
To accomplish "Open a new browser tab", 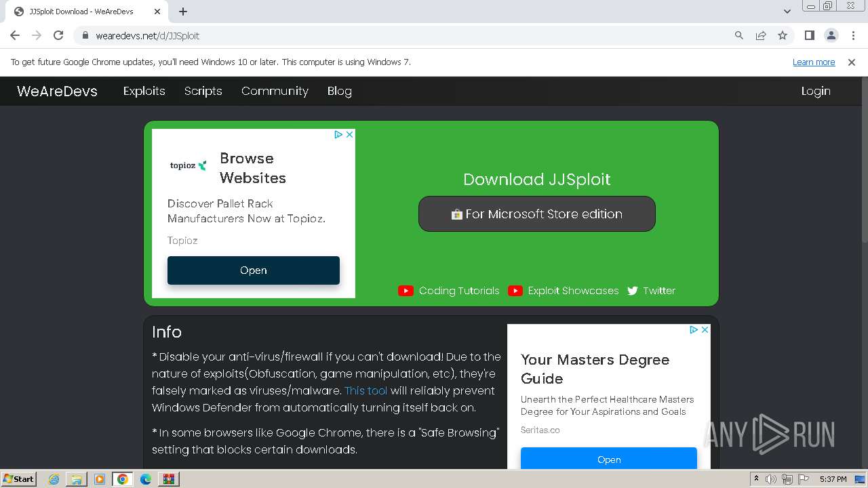I will click(183, 12).
